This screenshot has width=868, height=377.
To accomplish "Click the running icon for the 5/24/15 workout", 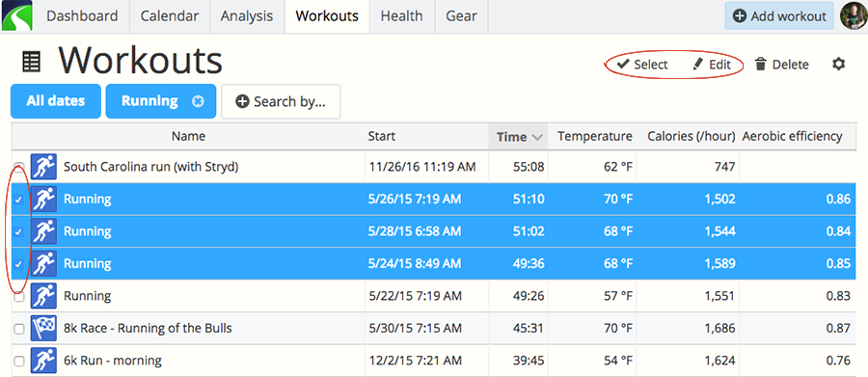I will (43, 263).
